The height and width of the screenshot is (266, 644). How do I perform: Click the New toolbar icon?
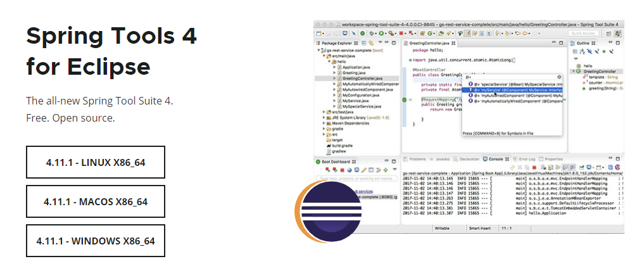319,34
